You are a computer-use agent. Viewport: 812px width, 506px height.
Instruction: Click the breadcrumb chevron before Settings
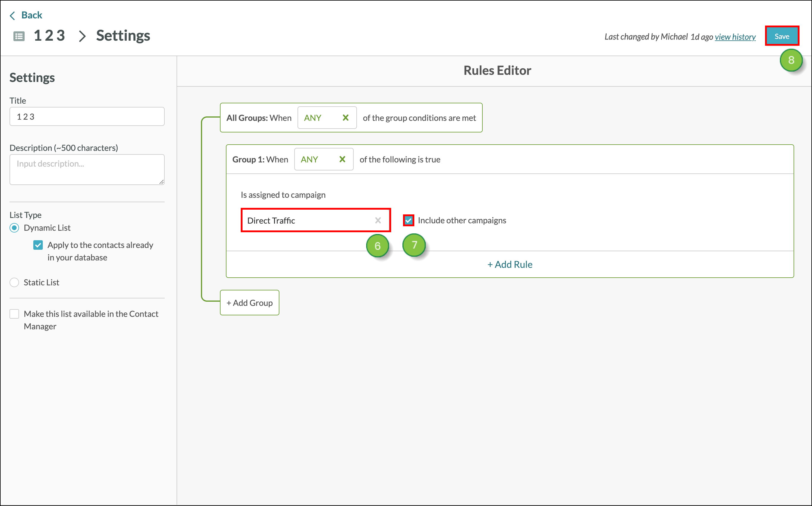pos(82,36)
